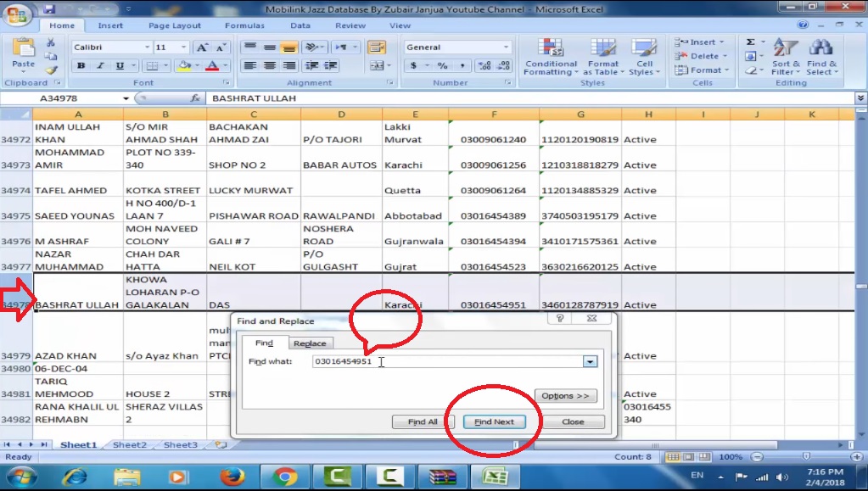
Task: Open Excel Help question mark icon
Action: [803, 25]
